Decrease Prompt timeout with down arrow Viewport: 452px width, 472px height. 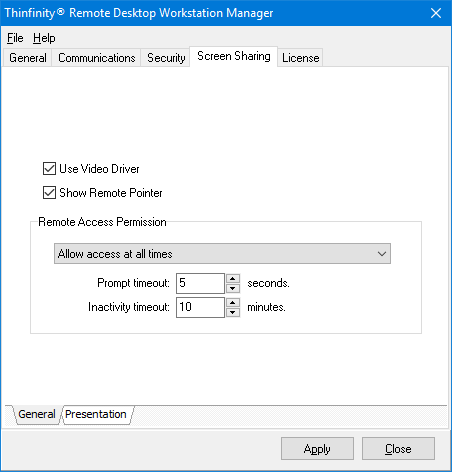[233, 288]
